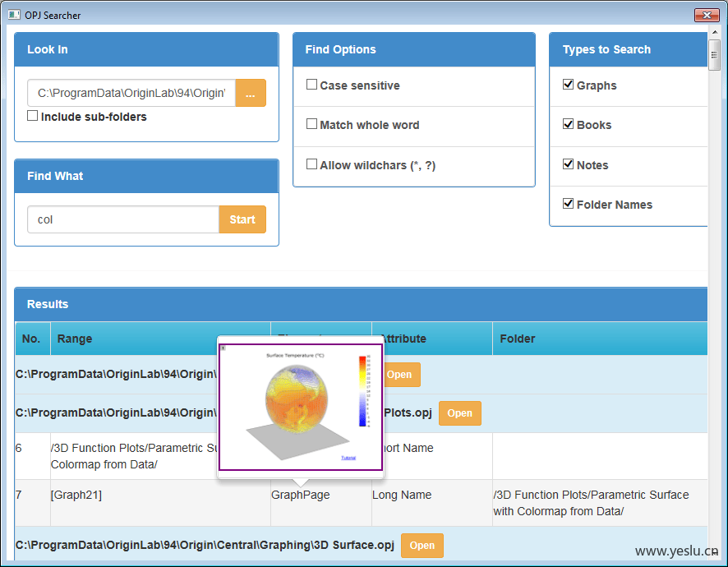Image resolution: width=728 pixels, height=567 pixels.
Task: Toggle the Case sensitive checkbox
Action: tap(312, 85)
